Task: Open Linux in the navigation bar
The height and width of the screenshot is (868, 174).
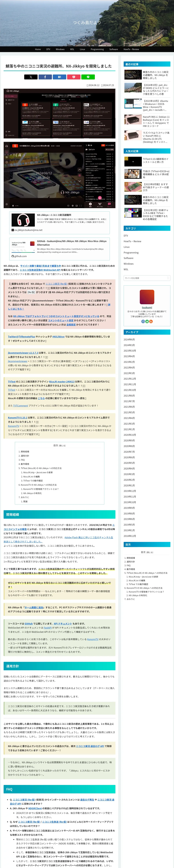Action: [x=83, y=49]
